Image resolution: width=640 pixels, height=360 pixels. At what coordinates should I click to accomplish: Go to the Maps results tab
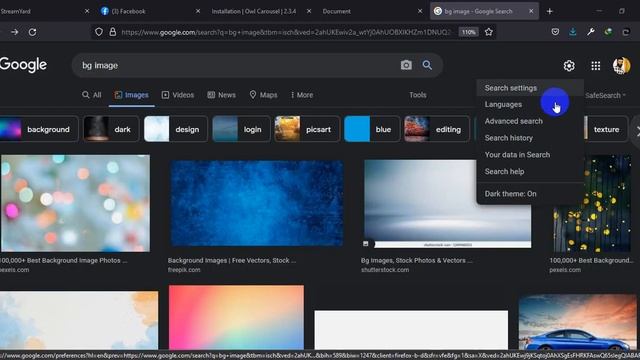tap(263, 95)
